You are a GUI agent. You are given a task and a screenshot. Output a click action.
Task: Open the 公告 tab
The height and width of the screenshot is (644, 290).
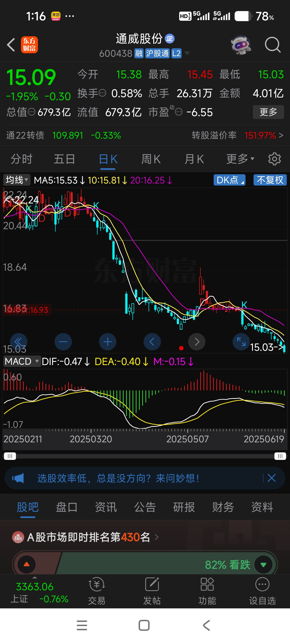(145, 507)
